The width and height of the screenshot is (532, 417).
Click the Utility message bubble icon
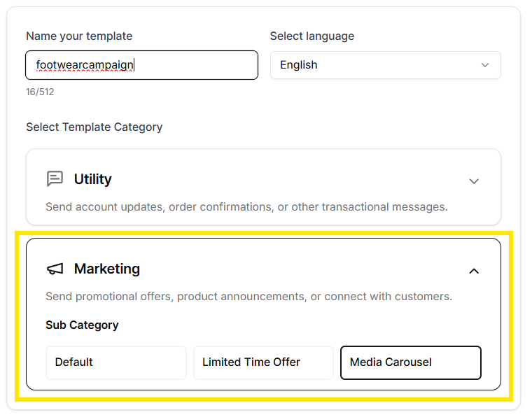pyautogui.click(x=55, y=179)
